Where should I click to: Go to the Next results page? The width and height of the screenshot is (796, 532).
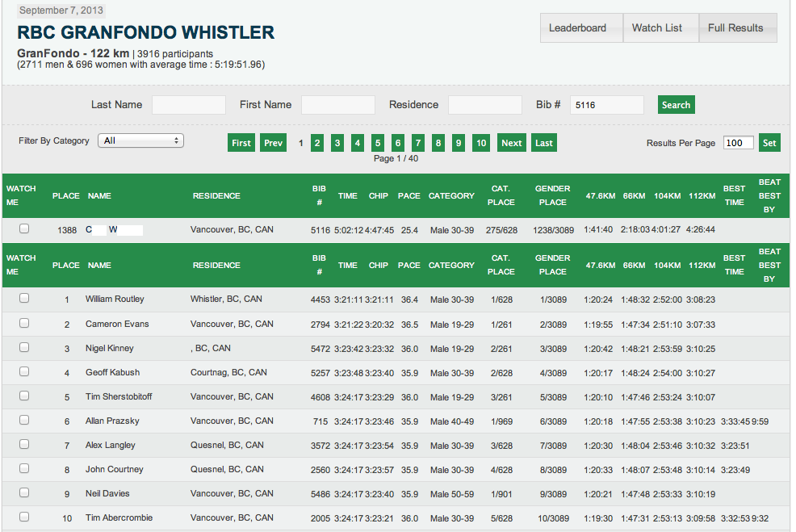pos(511,143)
